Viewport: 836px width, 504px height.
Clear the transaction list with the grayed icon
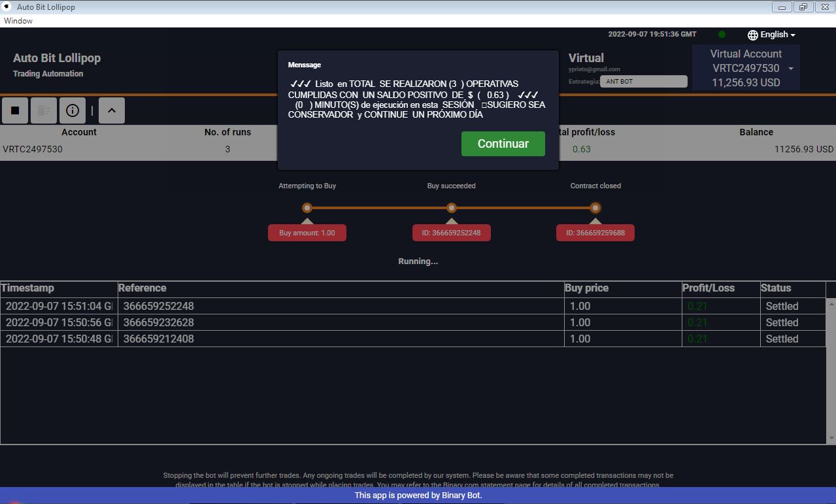tap(44, 110)
